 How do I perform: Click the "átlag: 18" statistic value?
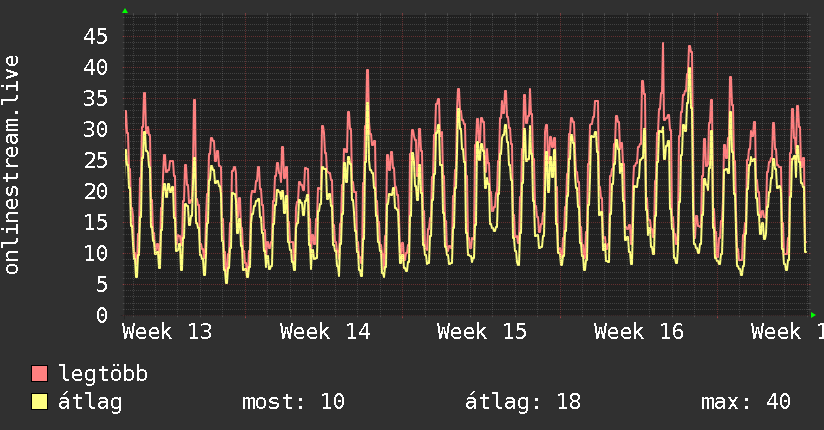click(523, 402)
